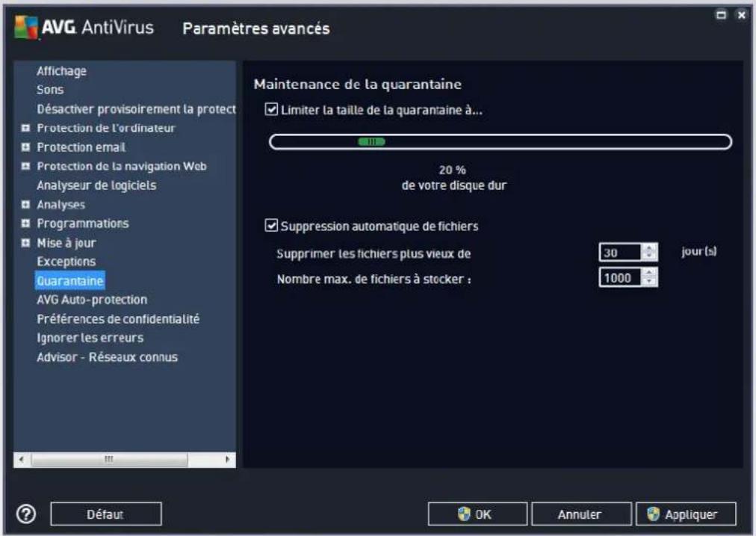Select Affichage in settings tree
The image size is (756, 536).
click(x=62, y=71)
